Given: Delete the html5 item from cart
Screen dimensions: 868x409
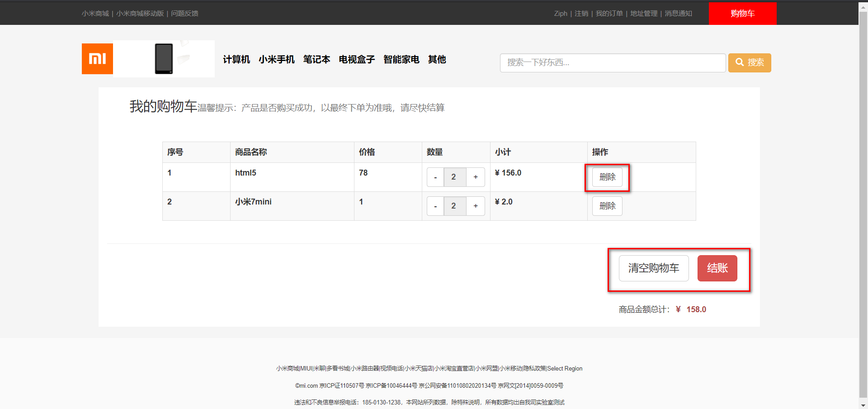Looking at the screenshot, I should pyautogui.click(x=607, y=177).
